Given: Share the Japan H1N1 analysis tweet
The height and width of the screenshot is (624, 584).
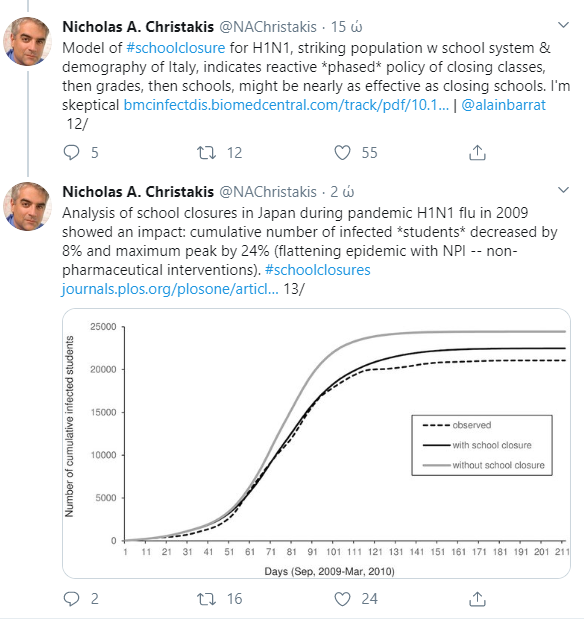Looking at the screenshot, I should 477,599.
